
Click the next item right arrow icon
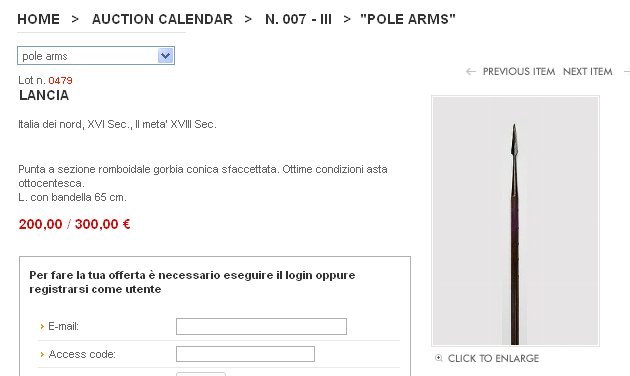626,72
